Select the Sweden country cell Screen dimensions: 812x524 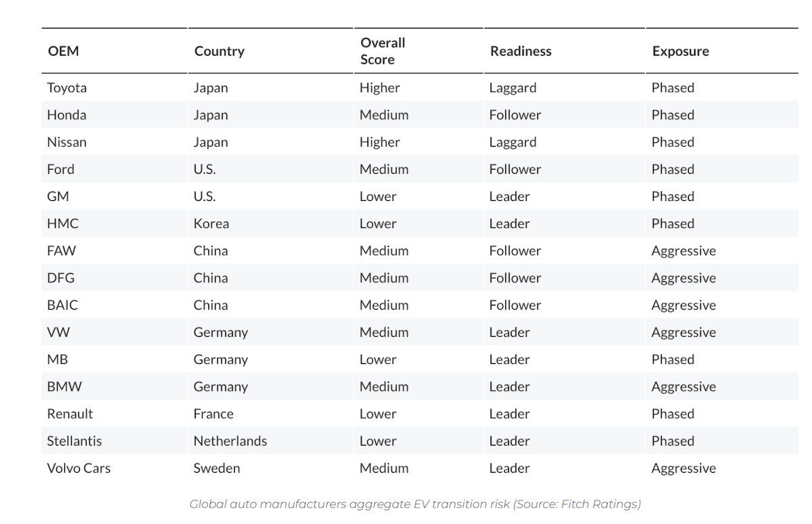[217, 468]
